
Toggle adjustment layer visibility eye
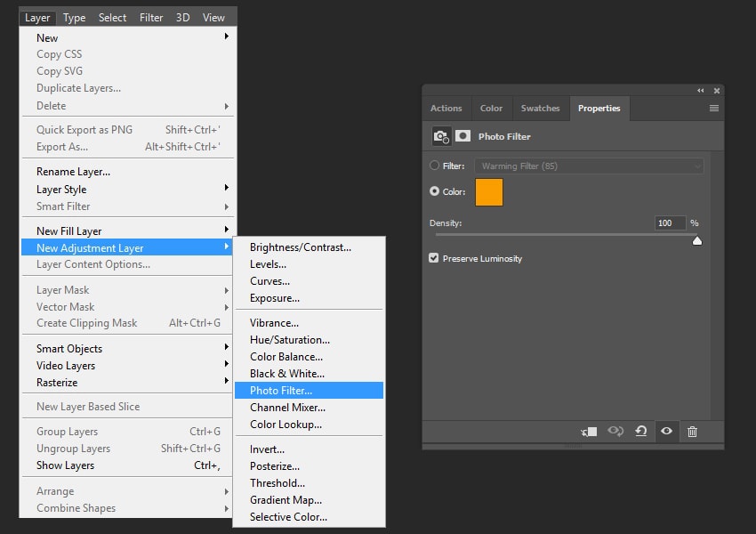pyautogui.click(x=666, y=431)
